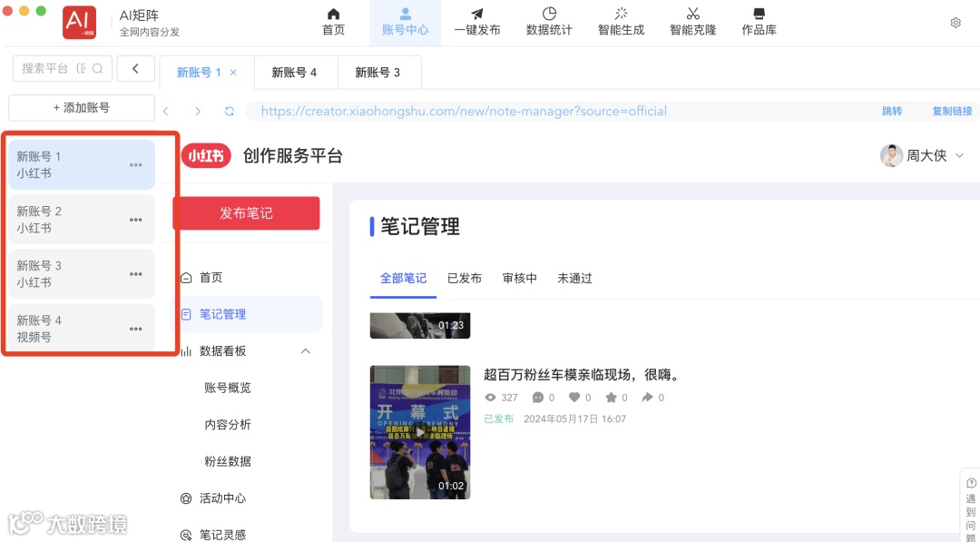Viewport: 980px width, 542px height.
Task: Switch to 新账号 1 tab
Action: click(x=207, y=73)
